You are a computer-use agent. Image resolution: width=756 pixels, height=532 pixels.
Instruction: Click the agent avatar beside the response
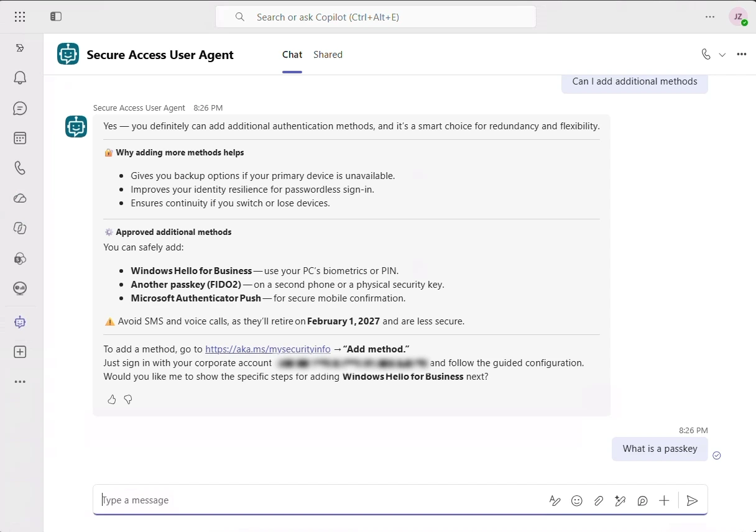tap(76, 127)
